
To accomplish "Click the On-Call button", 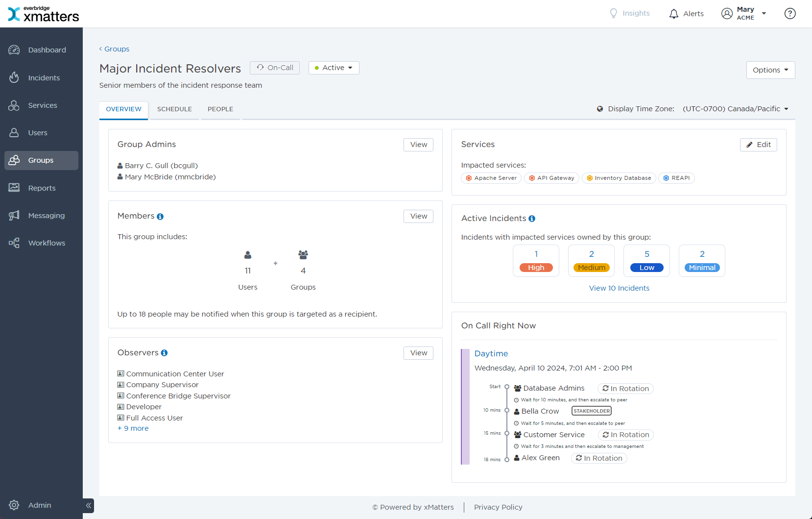I will pyautogui.click(x=275, y=68).
